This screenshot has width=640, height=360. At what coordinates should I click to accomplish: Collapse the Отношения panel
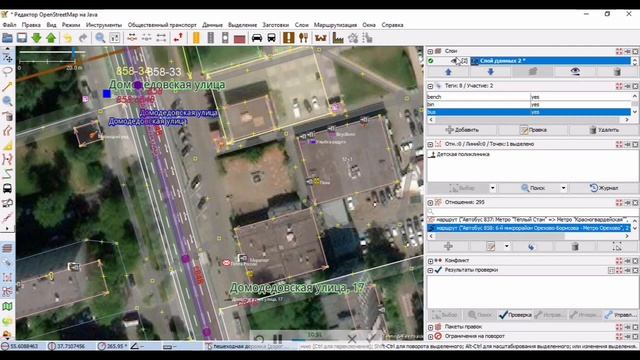tap(430, 203)
